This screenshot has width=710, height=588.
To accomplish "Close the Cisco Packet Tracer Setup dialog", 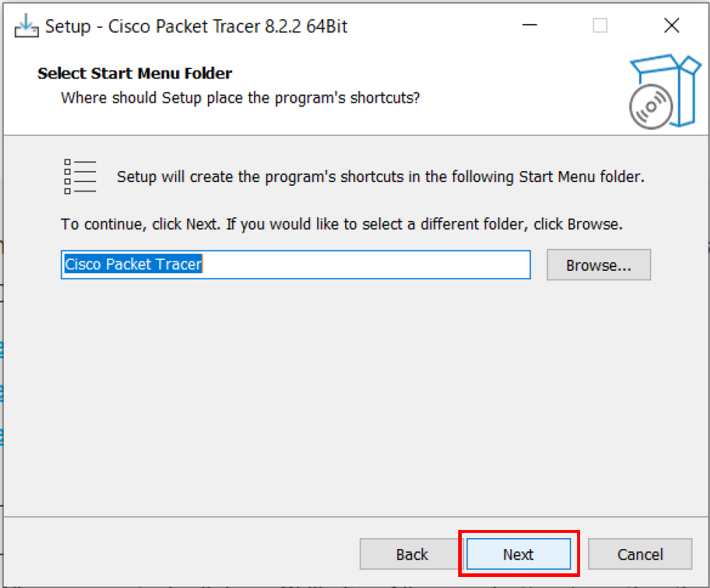I will coord(671,26).
